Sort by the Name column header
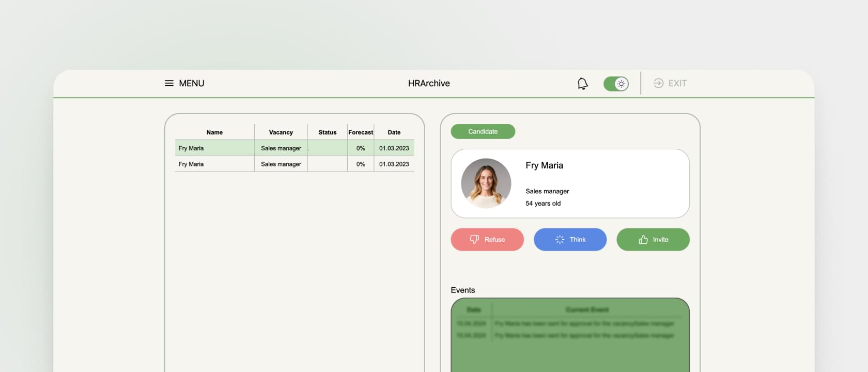 [x=214, y=132]
